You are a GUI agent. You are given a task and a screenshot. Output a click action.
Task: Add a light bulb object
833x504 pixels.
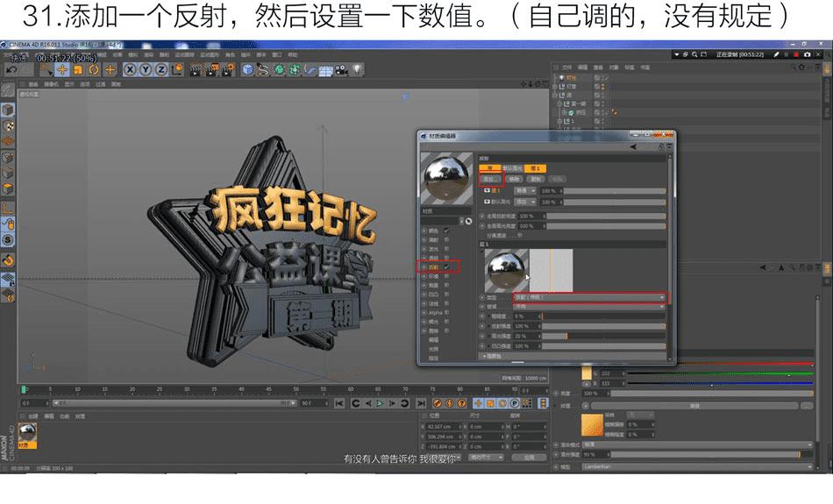tap(357, 69)
